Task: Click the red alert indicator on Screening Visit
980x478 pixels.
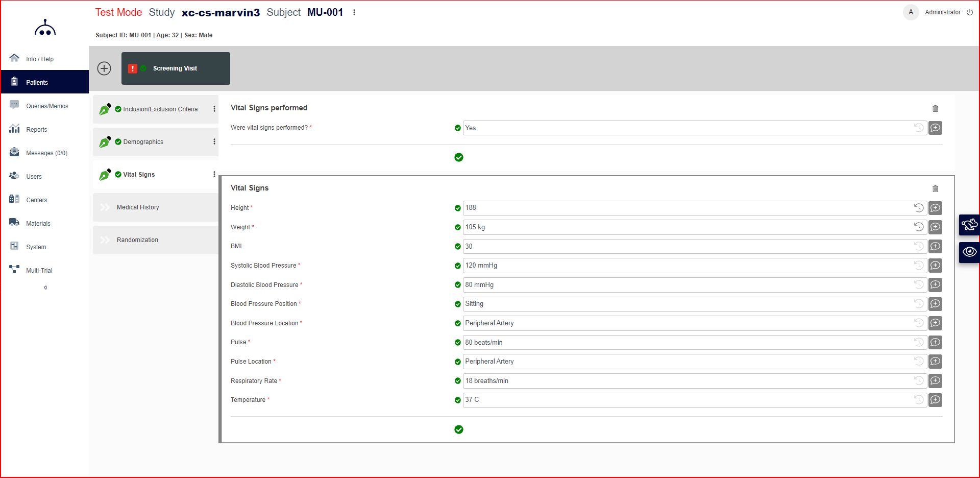Action: pyautogui.click(x=133, y=68)
